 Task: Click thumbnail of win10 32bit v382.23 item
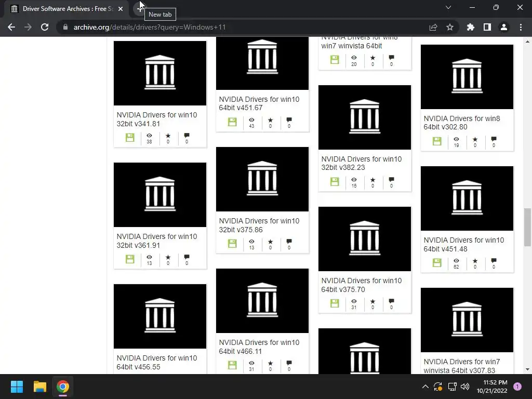point(364,117)
